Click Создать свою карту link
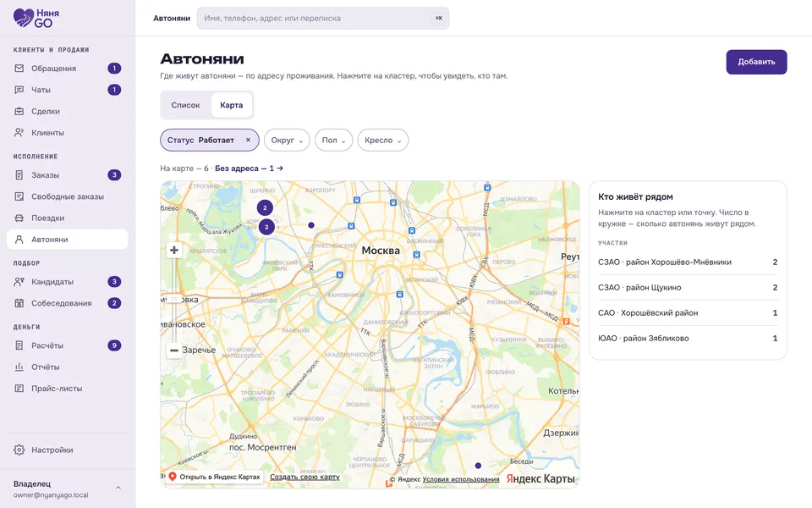Screen dimensions: 812x508 304,477
